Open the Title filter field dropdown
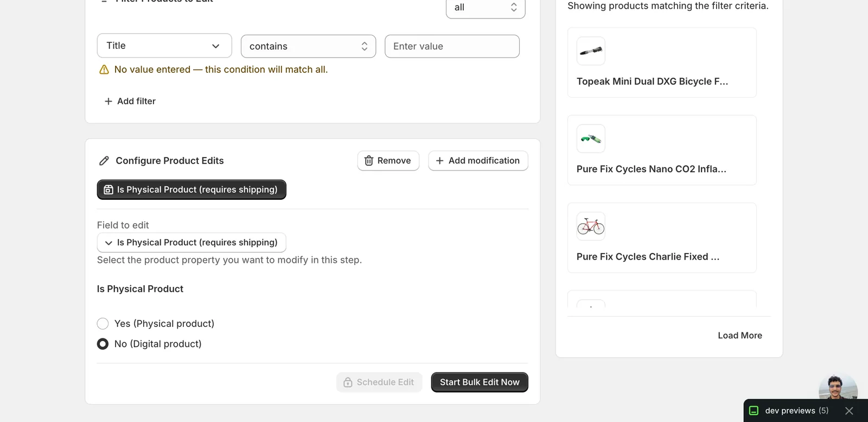This screenshot has height=422, width=868. coord(164,46)
